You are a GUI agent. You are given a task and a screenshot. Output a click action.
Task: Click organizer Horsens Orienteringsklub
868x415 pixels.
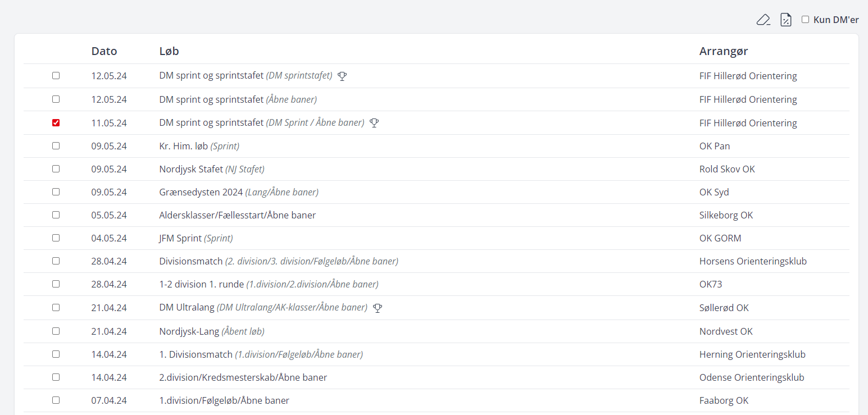753,261
